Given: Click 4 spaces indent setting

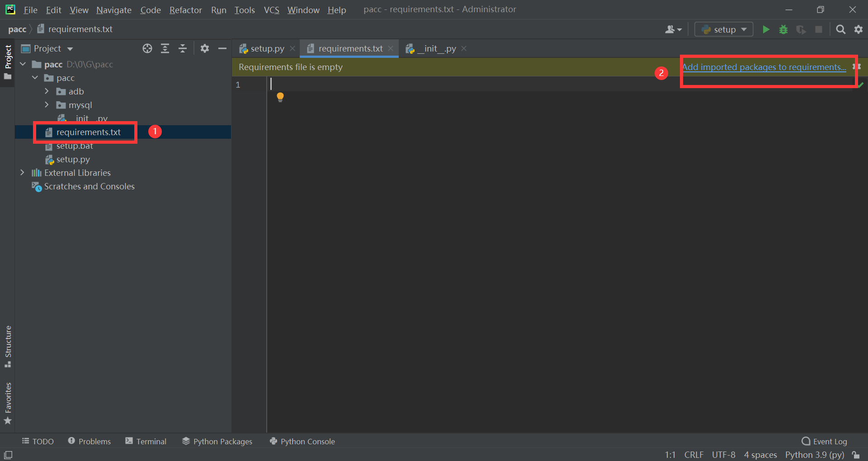Looking at the screenshot, I should (x=760, y=455).
